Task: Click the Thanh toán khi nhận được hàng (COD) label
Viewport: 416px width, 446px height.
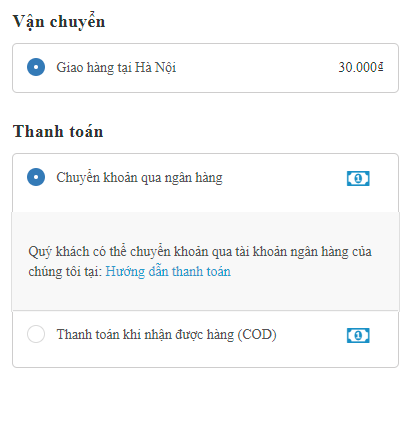Action: tap(166, 335)
